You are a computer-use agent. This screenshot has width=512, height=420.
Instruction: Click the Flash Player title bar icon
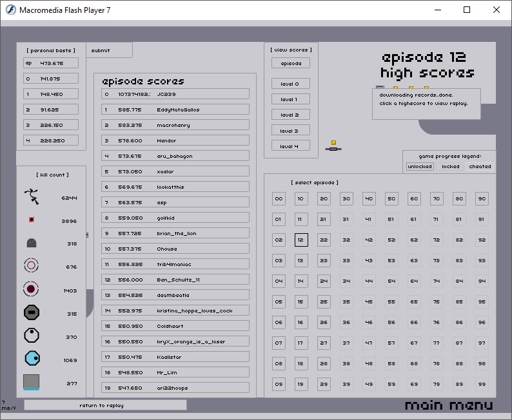tap(10, 10)
